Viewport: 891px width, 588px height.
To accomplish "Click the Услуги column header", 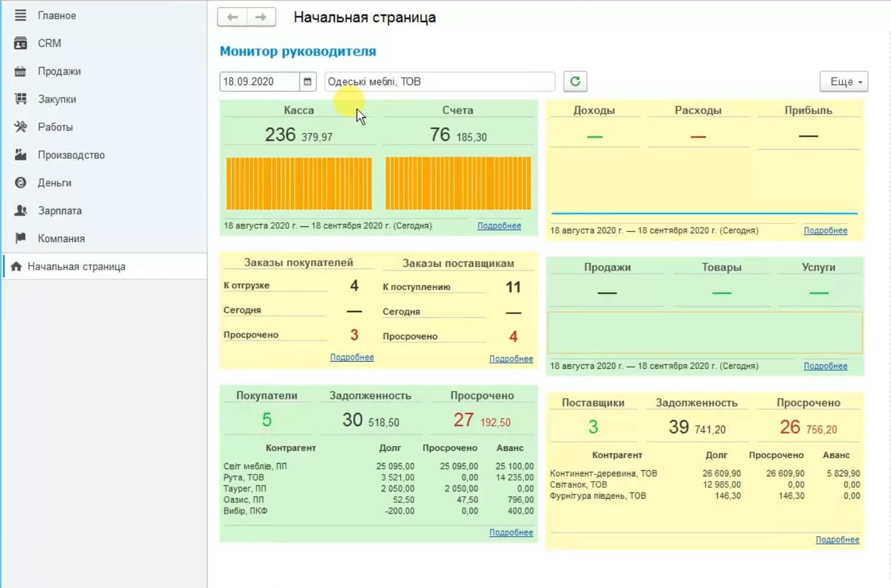I will 819,267.
